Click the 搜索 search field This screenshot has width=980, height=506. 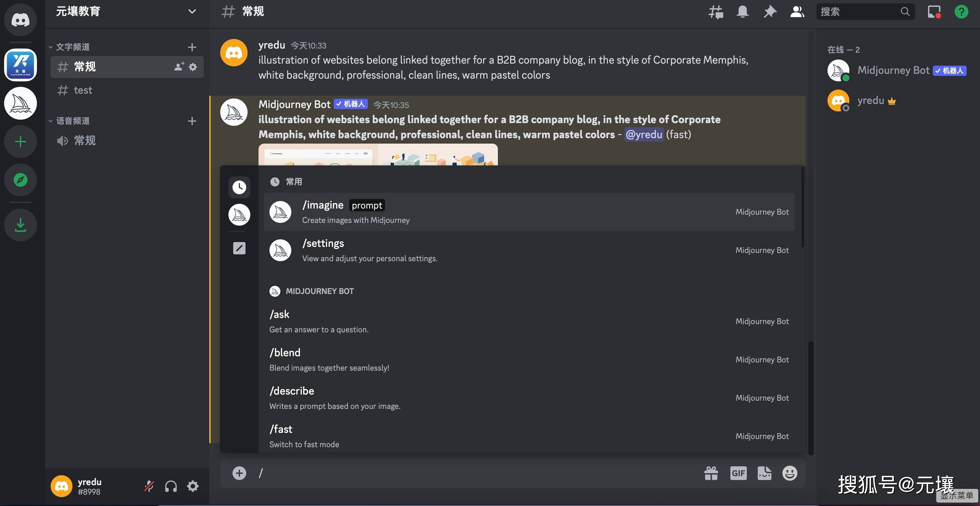[x=860, y=12]
